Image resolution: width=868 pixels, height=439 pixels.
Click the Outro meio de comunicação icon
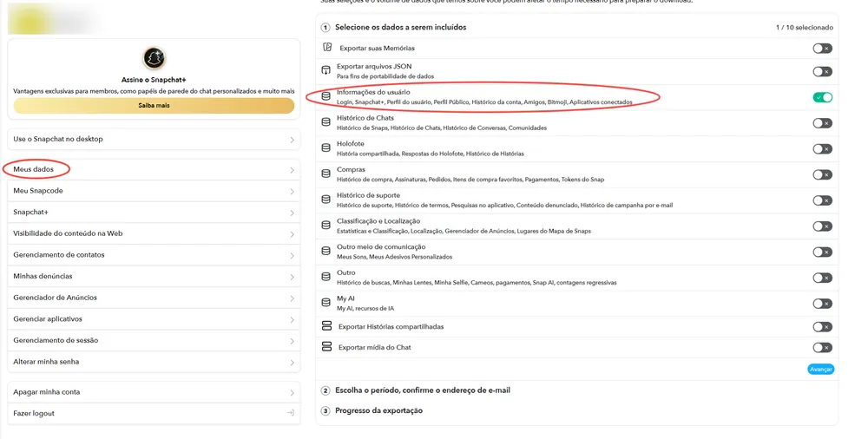click(326, 251)
